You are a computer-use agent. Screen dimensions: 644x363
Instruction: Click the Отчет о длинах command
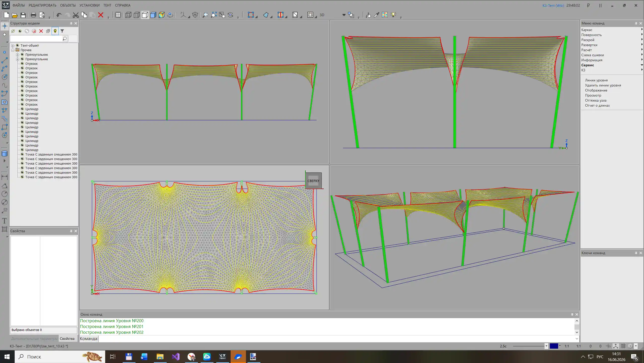tap(597, 105)
